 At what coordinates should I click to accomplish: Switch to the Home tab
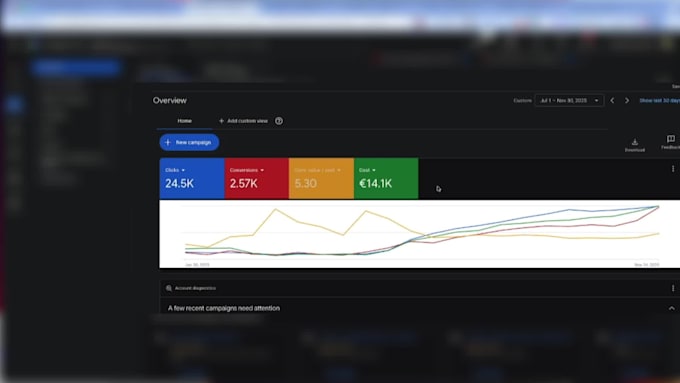(184, 121)
